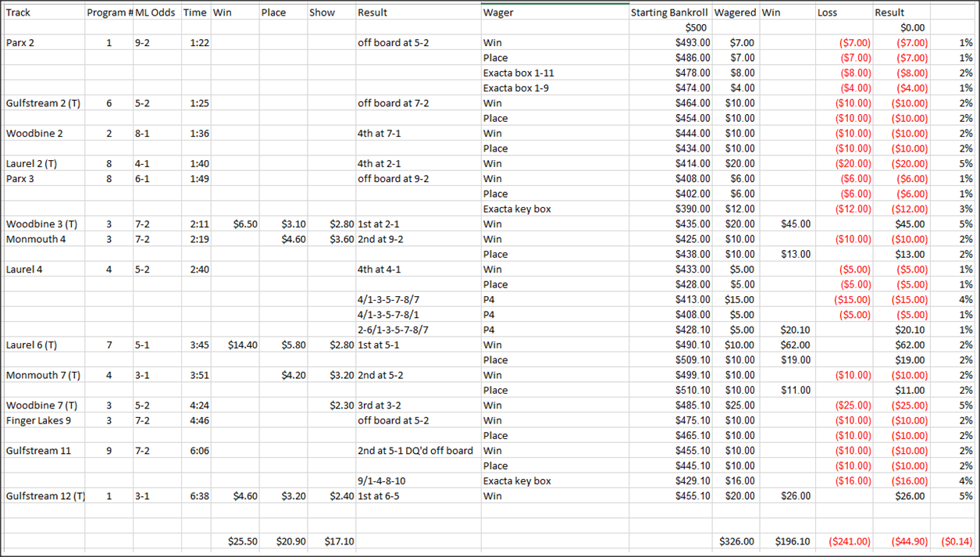The image size is (980, 557).
Task: Select the Starting Bankroll header cell
Action: point(669,12)
